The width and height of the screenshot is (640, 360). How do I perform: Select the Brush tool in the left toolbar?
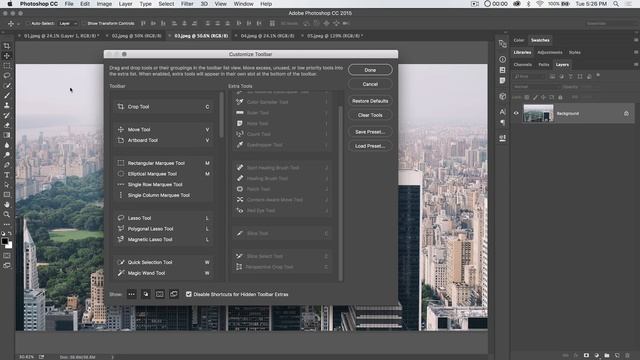7,96
